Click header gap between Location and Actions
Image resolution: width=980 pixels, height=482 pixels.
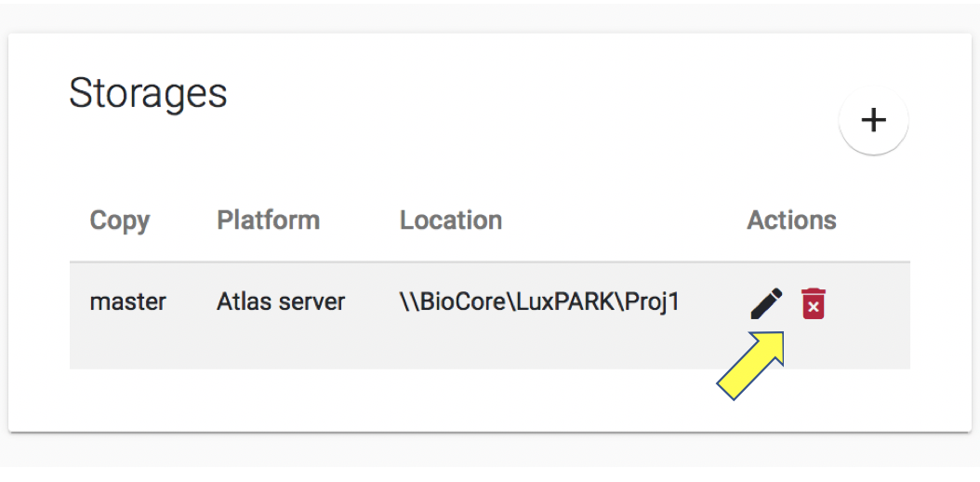pyautogui.click(x=623, y=221)
